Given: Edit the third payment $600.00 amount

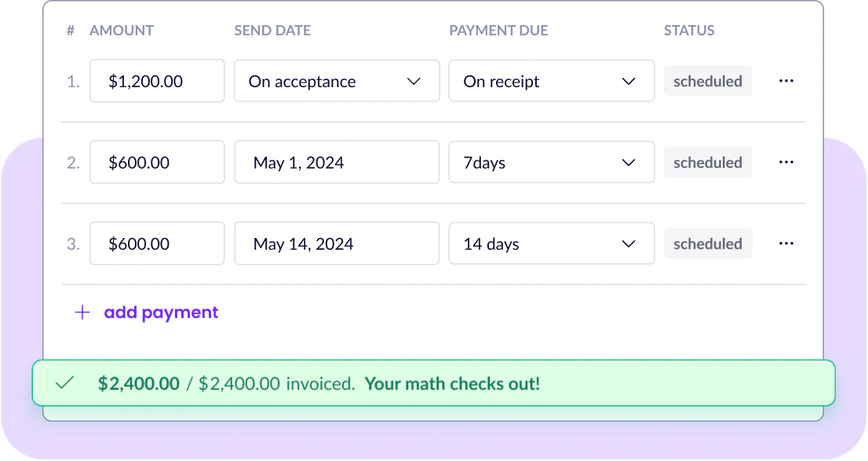Looking at the screenshot, I should click(x=157, y=243).
